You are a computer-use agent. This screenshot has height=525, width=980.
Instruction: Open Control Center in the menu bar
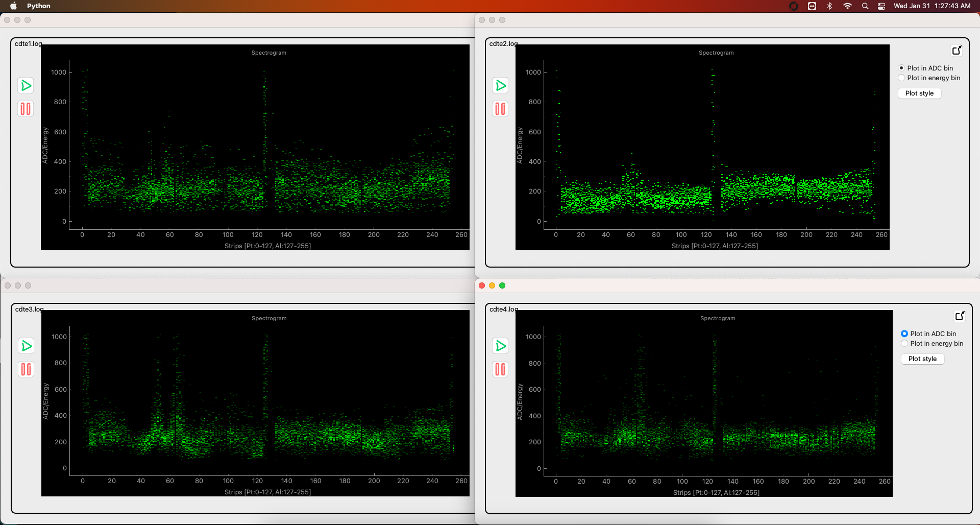[881, 6]
